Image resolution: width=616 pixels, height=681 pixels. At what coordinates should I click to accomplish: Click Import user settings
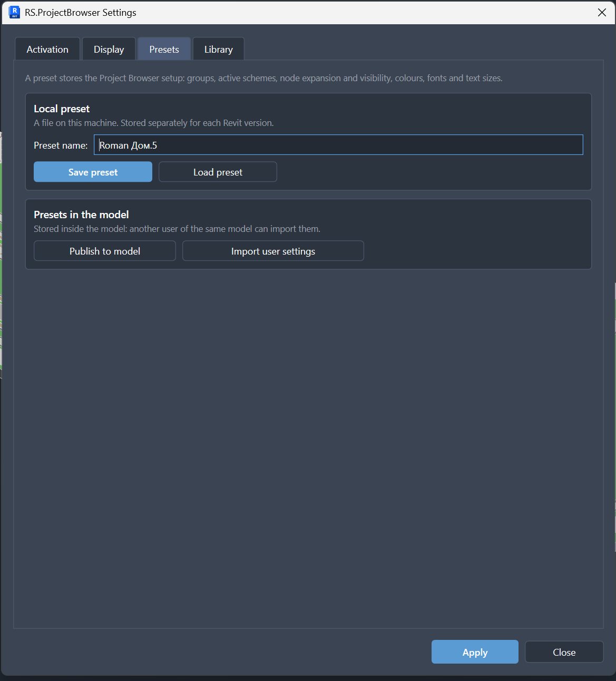pyautogui.click(x=273, y=251)
